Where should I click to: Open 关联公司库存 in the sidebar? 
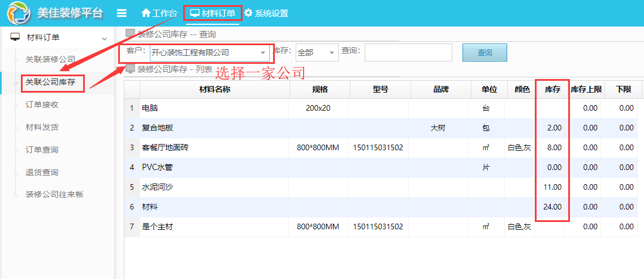pos(50,82)
